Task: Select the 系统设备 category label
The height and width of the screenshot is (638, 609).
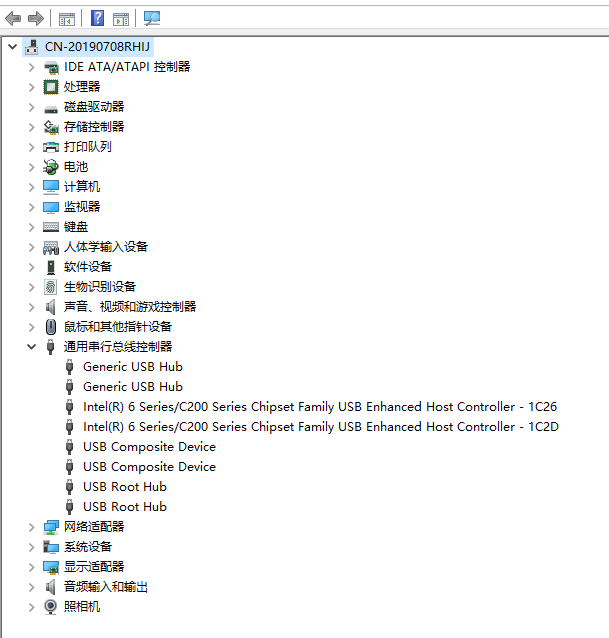Action: point(88,547)
